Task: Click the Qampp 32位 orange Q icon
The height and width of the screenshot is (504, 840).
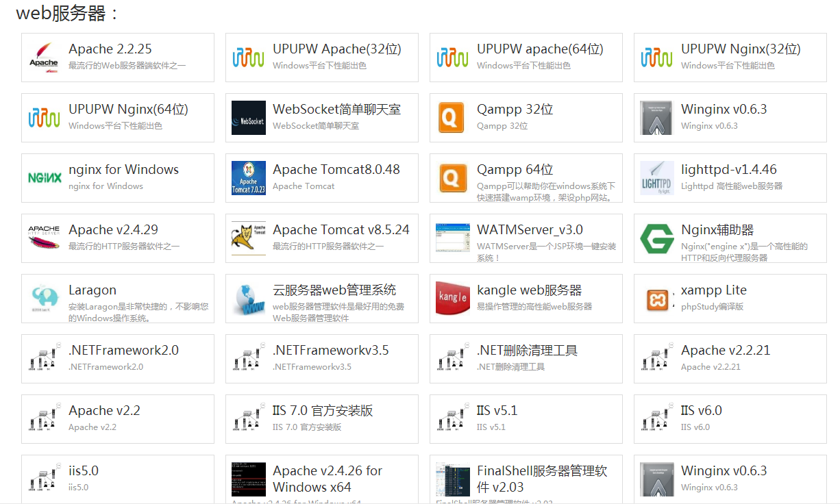Action: 452,118
